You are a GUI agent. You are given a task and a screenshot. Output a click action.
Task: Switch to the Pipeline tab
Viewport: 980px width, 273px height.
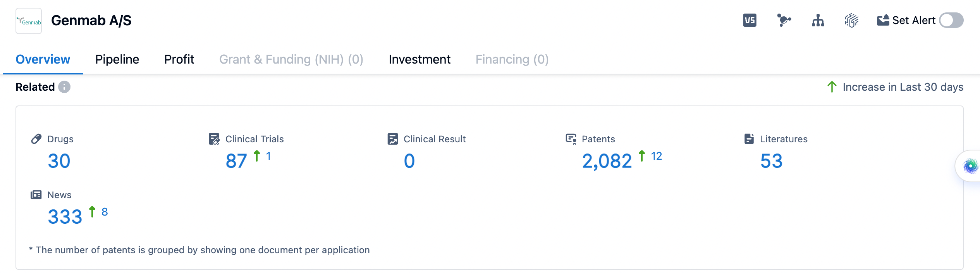tap(117, 59)
